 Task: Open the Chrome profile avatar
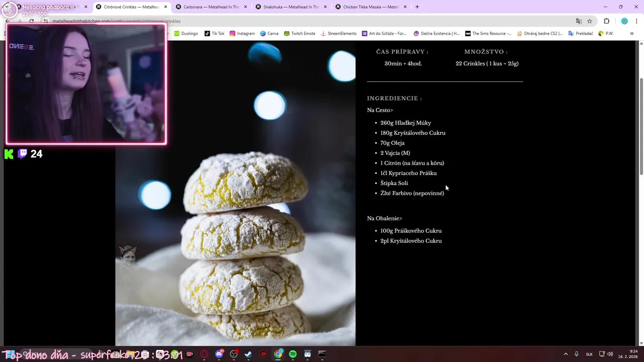624,21
